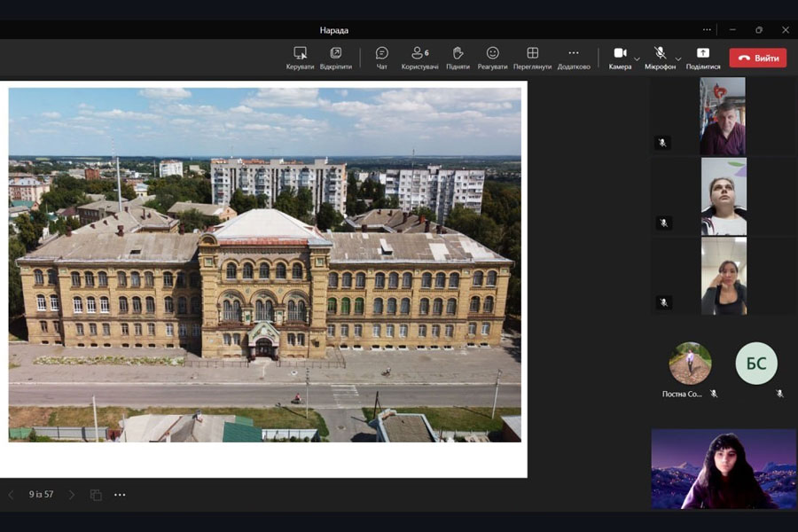Leave meeting with Вийти button
The image size is (798, 532).
coord(757,58)
